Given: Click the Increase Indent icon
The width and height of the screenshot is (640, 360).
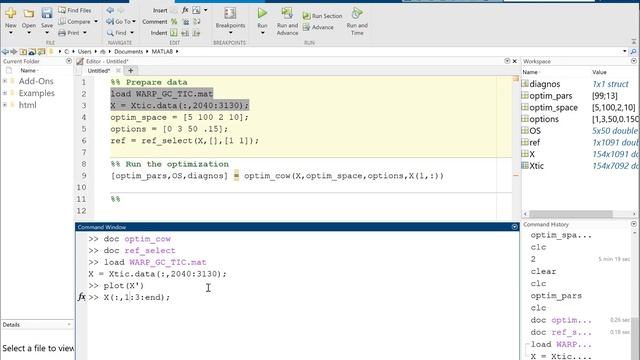Looking at the screenshot, I should [185, 33].
